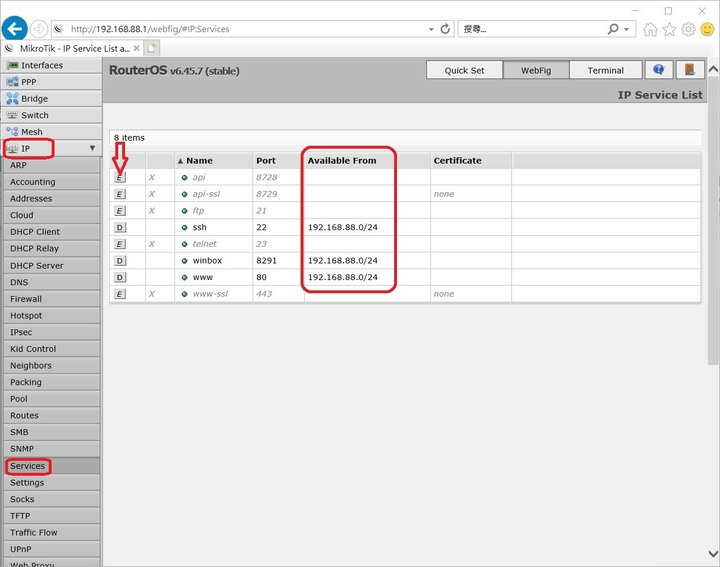The height and width of the screenshot is (567, 720).
Task: Open Firewall submenu item
Action: (51, 299)
